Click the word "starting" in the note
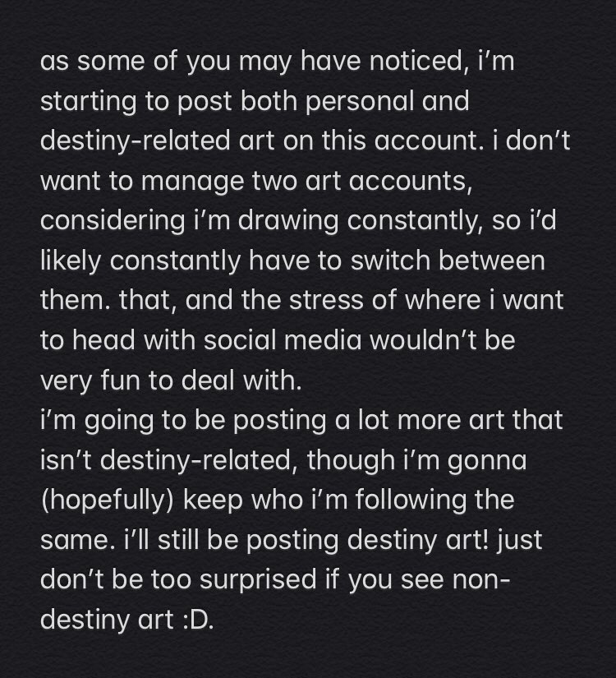 [89, 102]
